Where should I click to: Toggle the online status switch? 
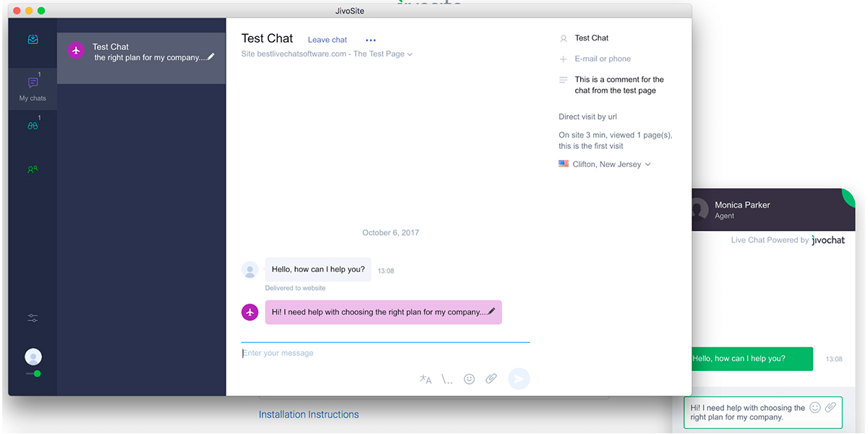click(33, 373)
